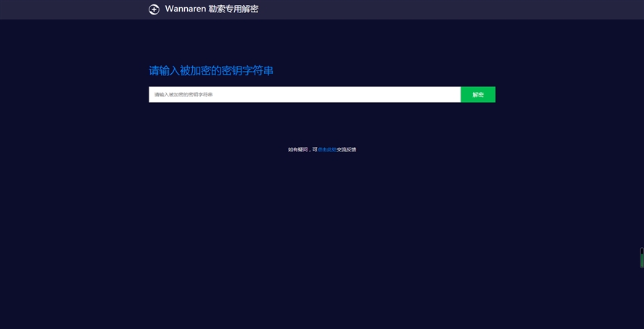Open the 点击此处 feedback link

click(x=326, y=150)
